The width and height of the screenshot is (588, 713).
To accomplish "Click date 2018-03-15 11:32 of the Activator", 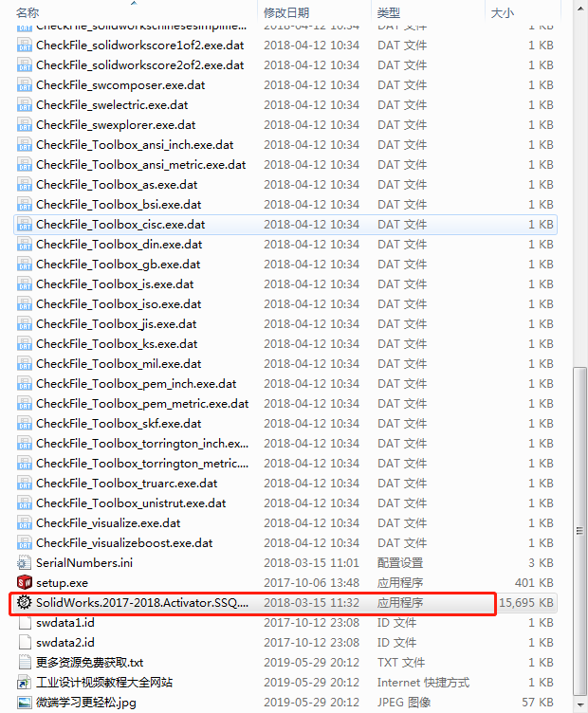I will pyautogui.click(x=311, y=602).
